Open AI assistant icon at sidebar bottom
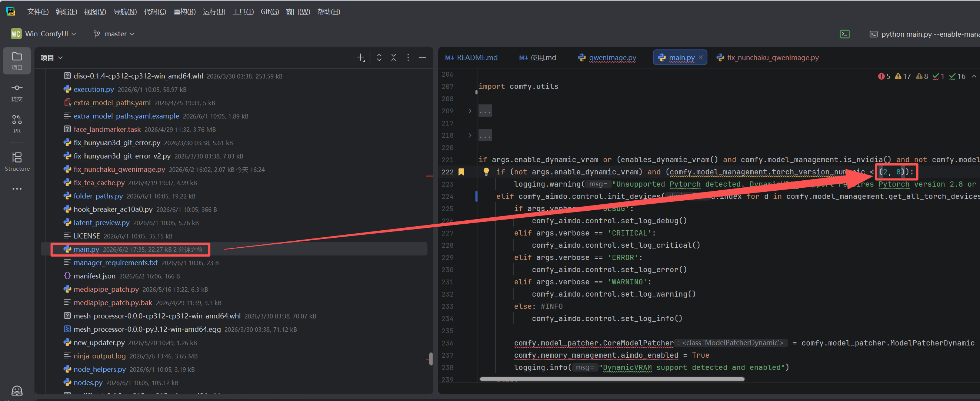The height and width of the screenshot is (401, 980). click(17, 391)
